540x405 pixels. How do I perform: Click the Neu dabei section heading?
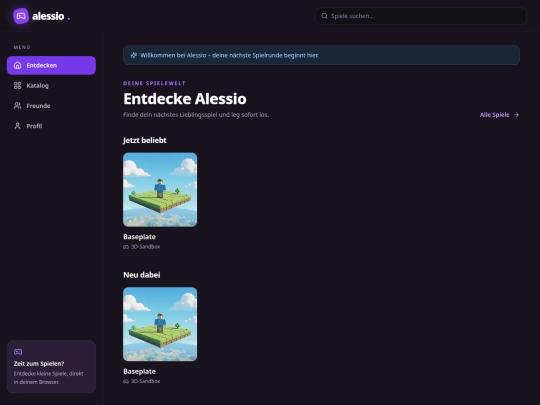[142, 275]
